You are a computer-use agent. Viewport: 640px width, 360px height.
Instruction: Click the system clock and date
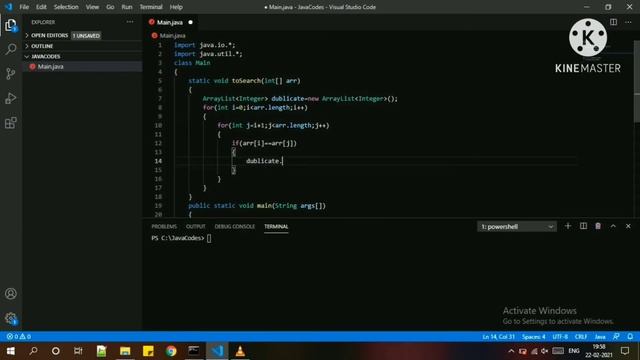pos(599,351)
